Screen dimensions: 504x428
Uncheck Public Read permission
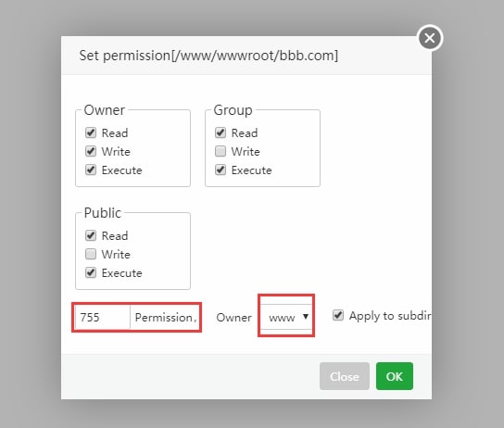pyautogui.click(x=91, y=235)
